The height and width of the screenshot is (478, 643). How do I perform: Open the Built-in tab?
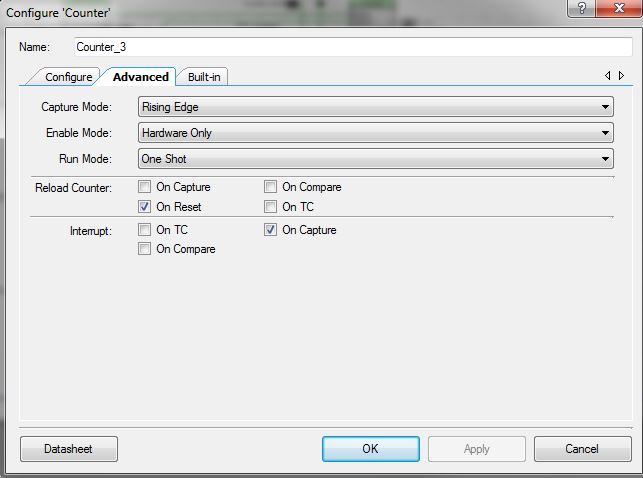pos(204,77)
